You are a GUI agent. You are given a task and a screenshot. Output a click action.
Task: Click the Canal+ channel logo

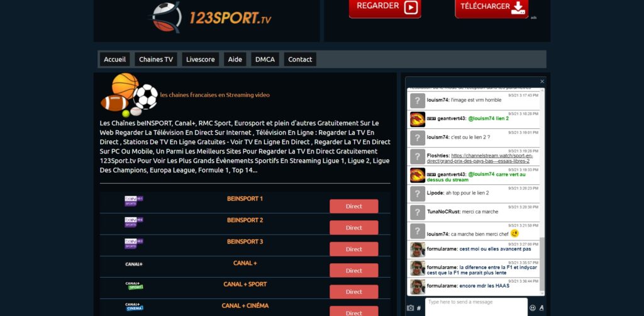[x=134, y=264]
